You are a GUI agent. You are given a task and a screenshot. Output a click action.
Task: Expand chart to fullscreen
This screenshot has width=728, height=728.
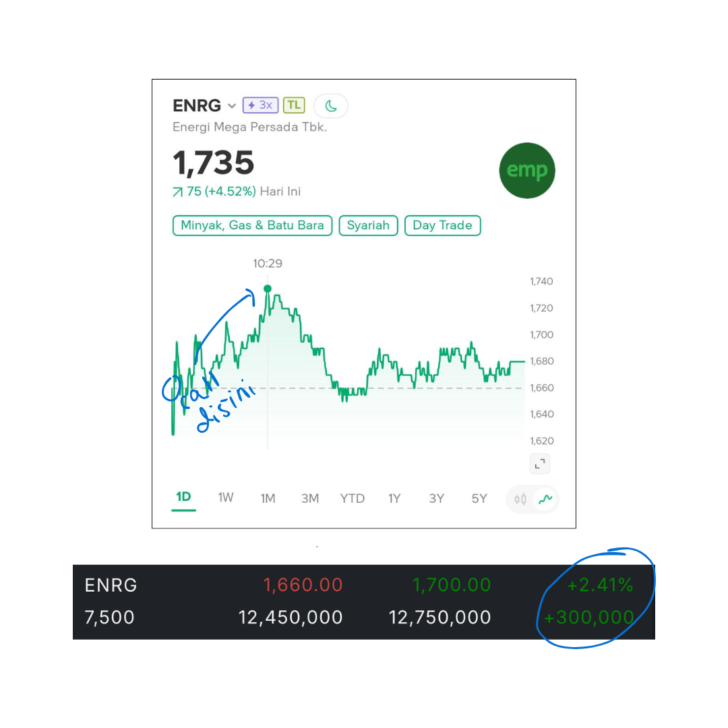coord(540,464)
